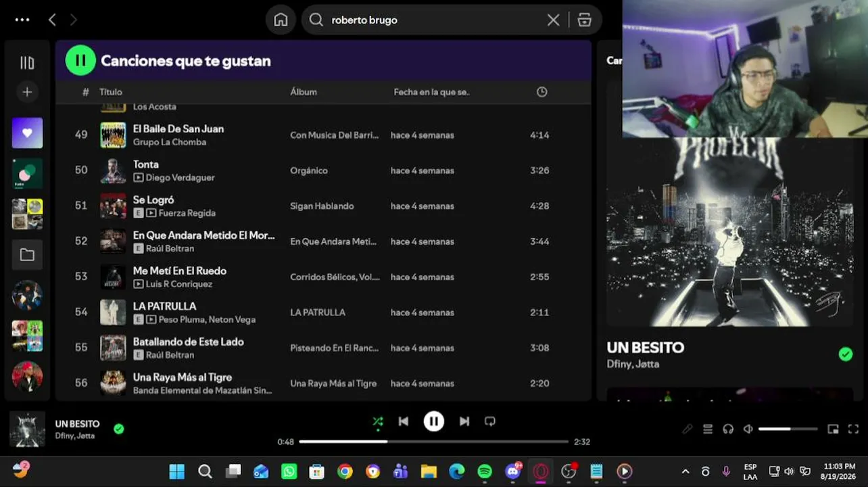The image size is (868, 487).
Task: Pause the track in the player bar
Action: [x=433, y=421]
